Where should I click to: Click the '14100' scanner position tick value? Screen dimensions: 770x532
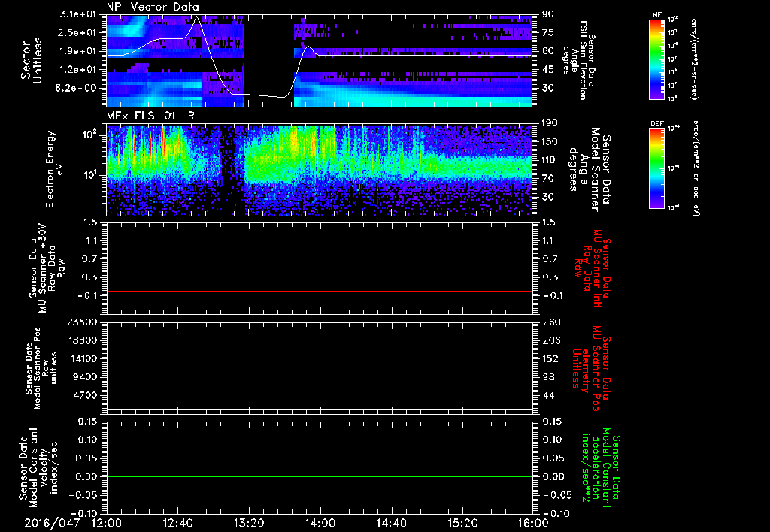(81, 358)
